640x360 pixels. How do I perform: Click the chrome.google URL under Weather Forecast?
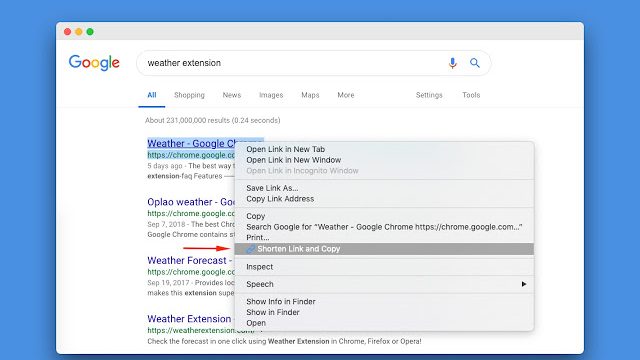(x=191, y=272)
